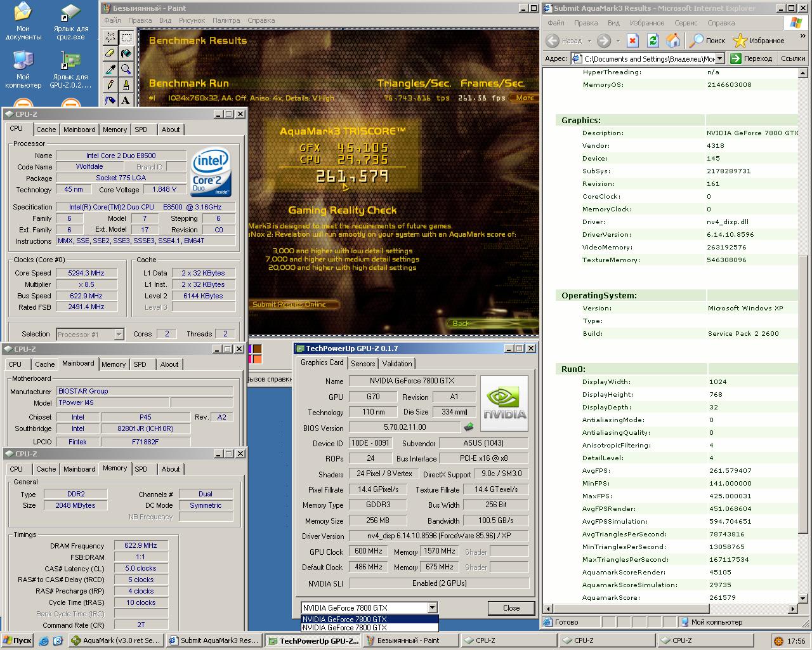
Task: Choose the Fill bucket tool in Paint
Action: point(126,53)
